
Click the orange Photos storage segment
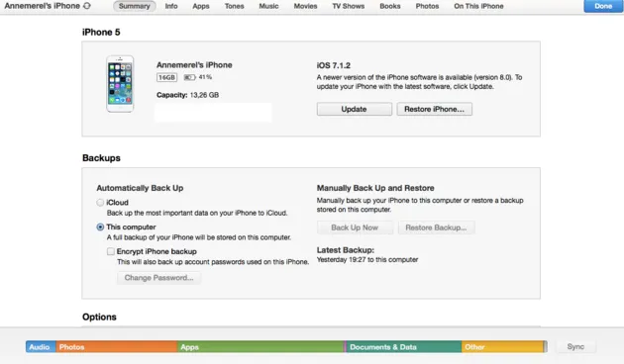pos(117,347)
